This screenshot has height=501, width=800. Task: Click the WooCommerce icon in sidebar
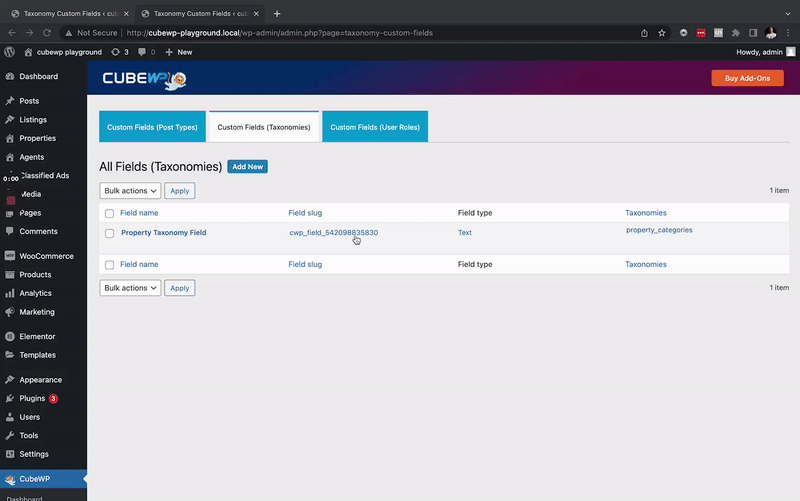point(10,256)
